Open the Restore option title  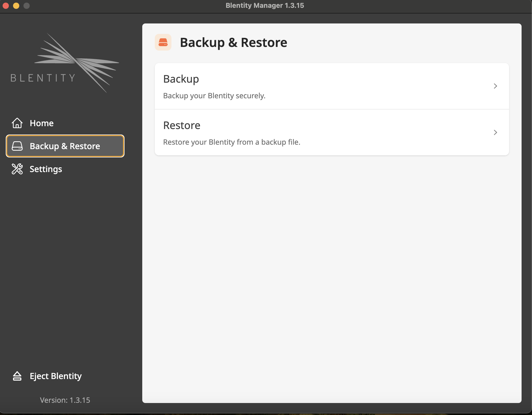coord(182,125)
